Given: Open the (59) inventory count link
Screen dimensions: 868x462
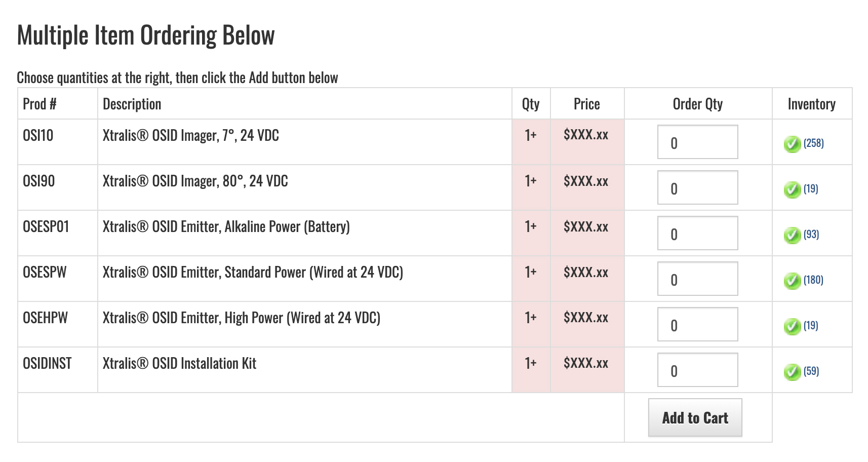Looking at the screenshot, I should point(811,371).
